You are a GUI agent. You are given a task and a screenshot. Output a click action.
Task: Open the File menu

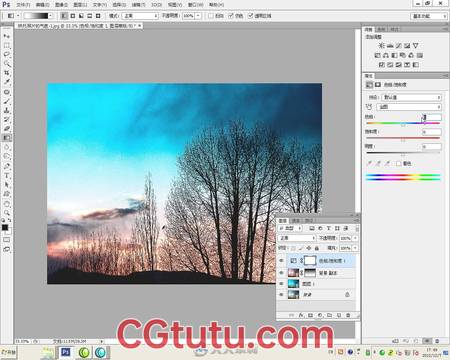tap(23, 5)
